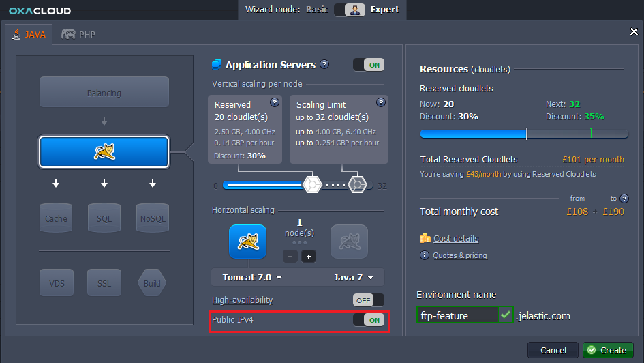Switch to the JAVA tab
Viewport: 644px width, 363px height.
(x=29, y=35)
